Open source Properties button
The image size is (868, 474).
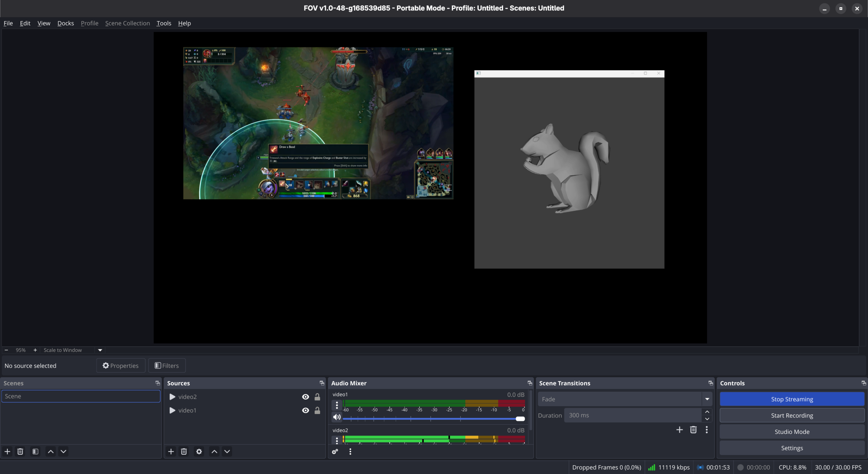(121, 365)
